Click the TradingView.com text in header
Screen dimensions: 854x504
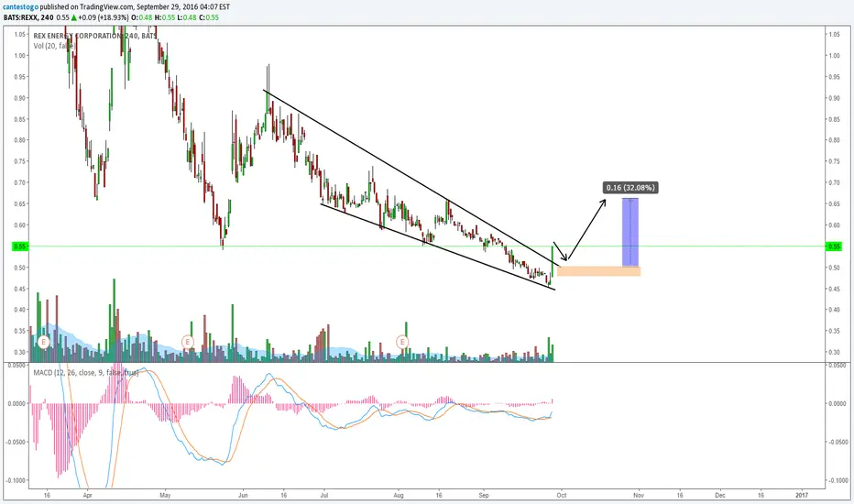point(106,7)
